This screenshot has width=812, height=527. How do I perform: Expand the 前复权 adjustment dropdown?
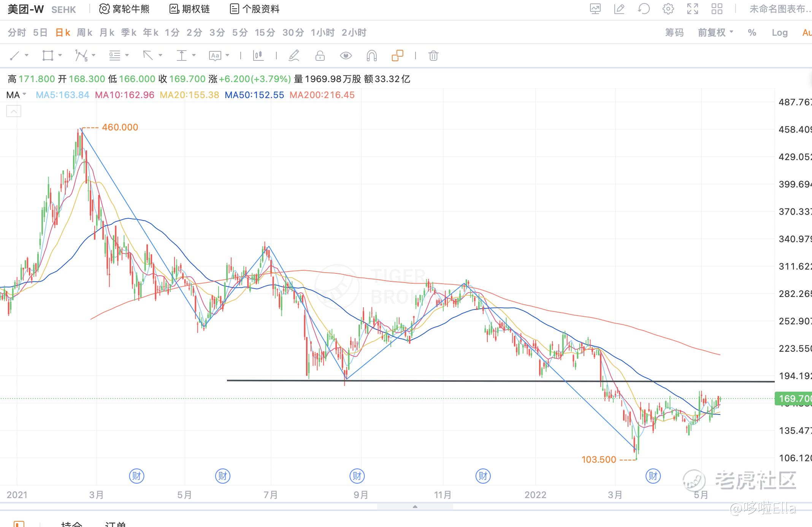[715, 33]
